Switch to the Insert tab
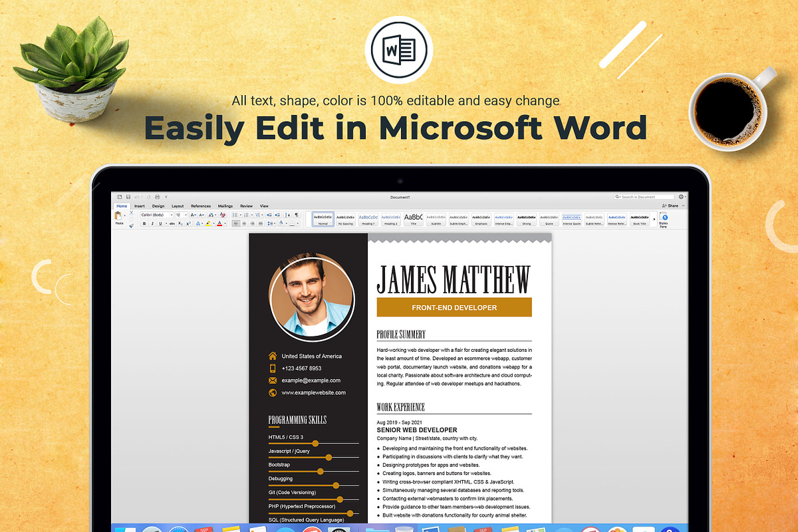Screen dimensions: 798x532 tap(140, 206)
